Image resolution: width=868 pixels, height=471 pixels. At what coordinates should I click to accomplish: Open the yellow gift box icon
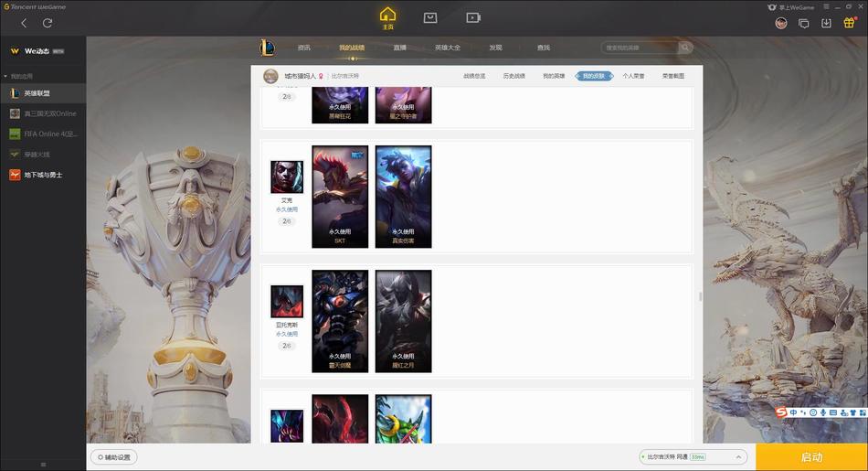[849, 23]
